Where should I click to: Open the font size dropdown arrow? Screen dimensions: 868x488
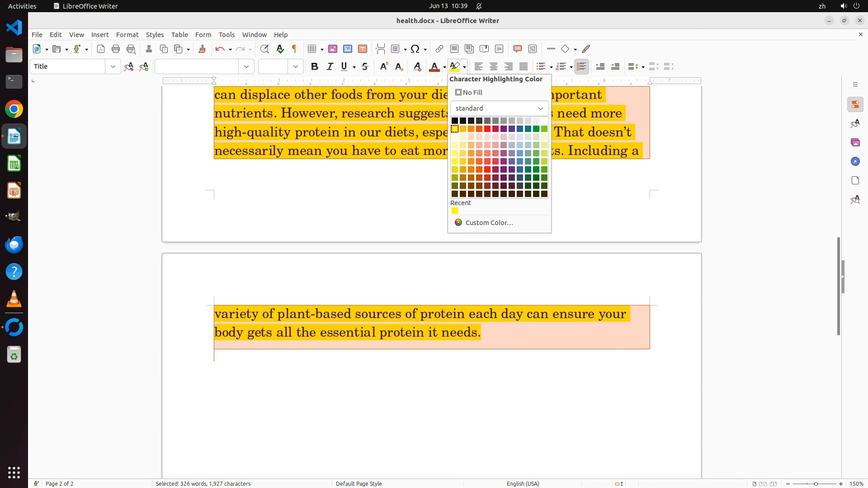pyautogui.click(x=295, y=67)
